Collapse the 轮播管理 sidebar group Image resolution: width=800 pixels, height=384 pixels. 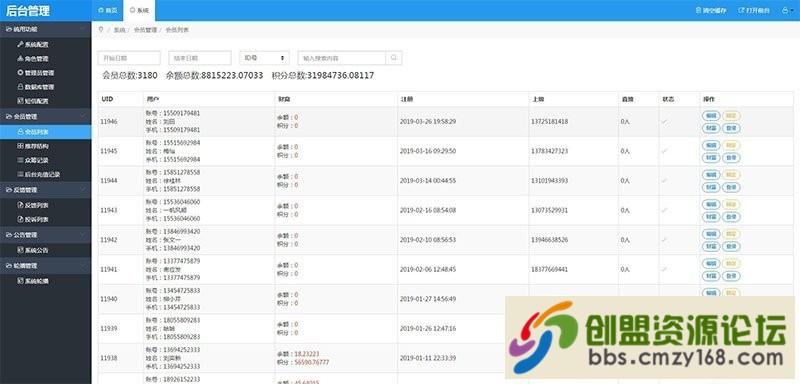tap(45, 266)
